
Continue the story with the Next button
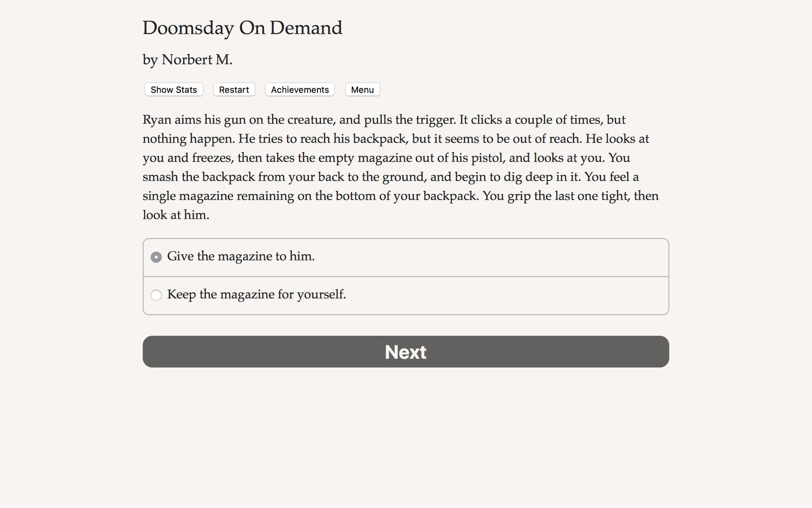[406, 351]
